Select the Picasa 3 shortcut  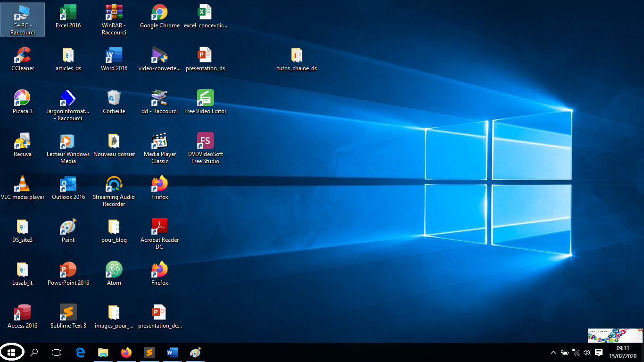point(23,102)
